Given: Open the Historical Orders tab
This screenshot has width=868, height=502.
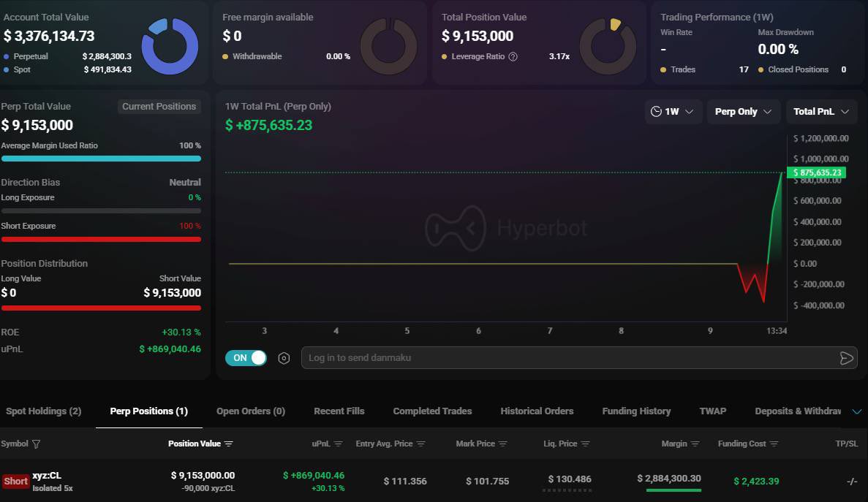Looking at the screenshot, I should (x=537, y=411).
